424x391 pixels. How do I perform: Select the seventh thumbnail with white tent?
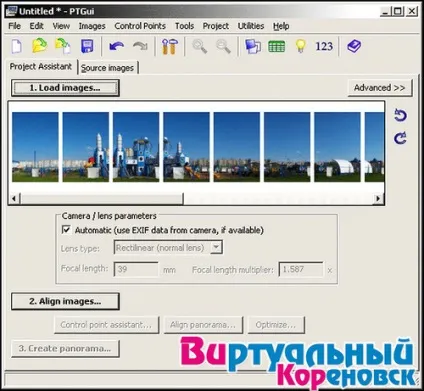click(x=337, y=147)
